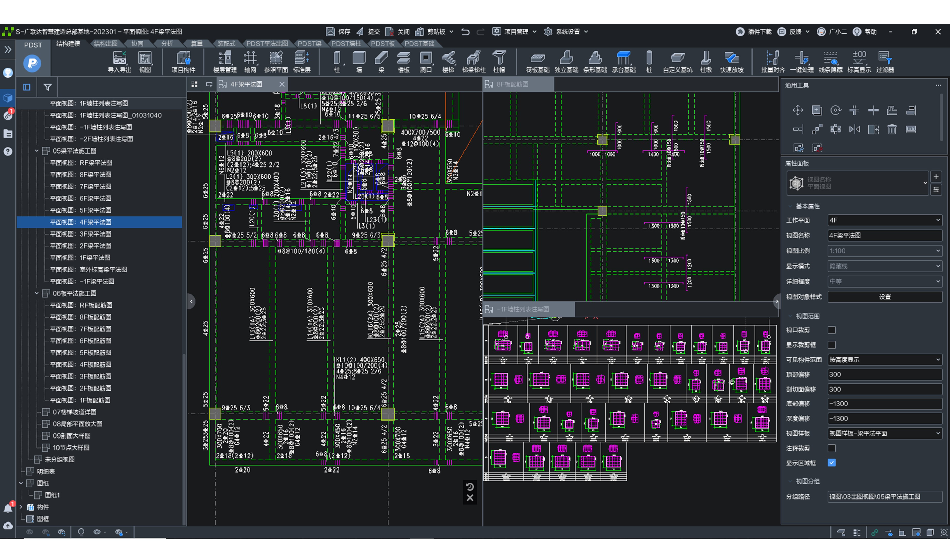Screen dimensions: 950x560
Task: Collapse the 05梁平法施工图 tree node
Action: tap(37, 151)
